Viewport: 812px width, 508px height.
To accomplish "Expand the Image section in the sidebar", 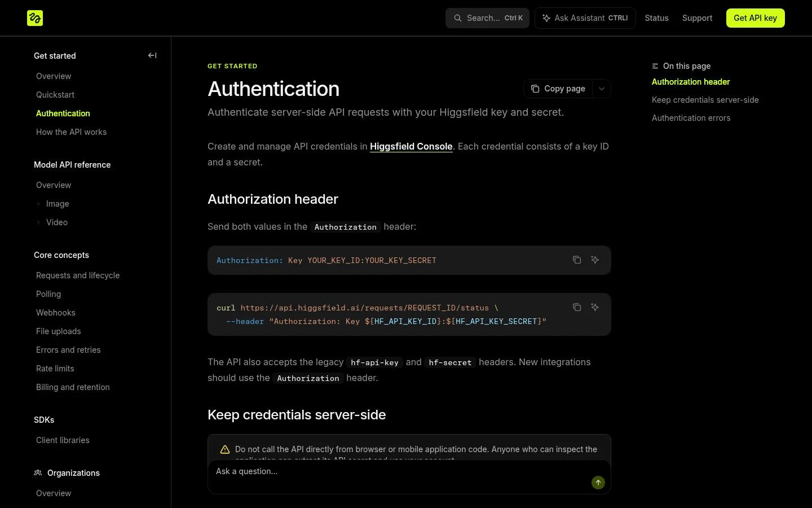I will point(38,204).
